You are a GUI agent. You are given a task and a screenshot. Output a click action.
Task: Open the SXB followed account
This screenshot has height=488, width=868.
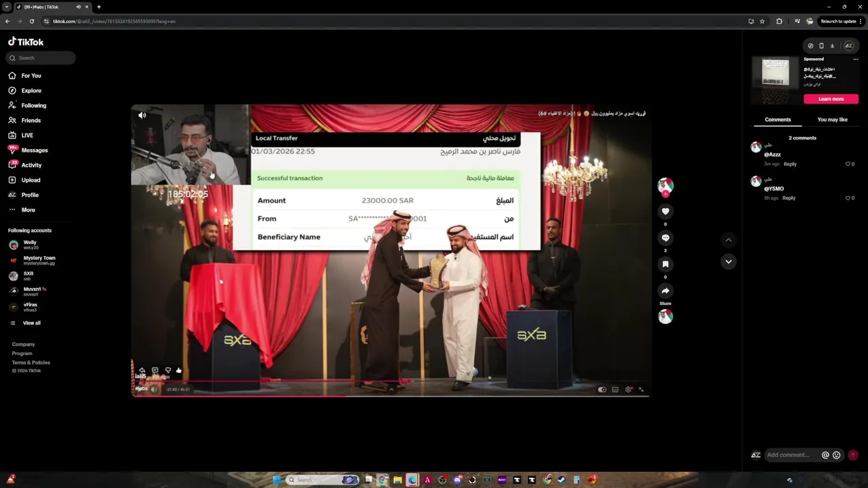point(21,276)
